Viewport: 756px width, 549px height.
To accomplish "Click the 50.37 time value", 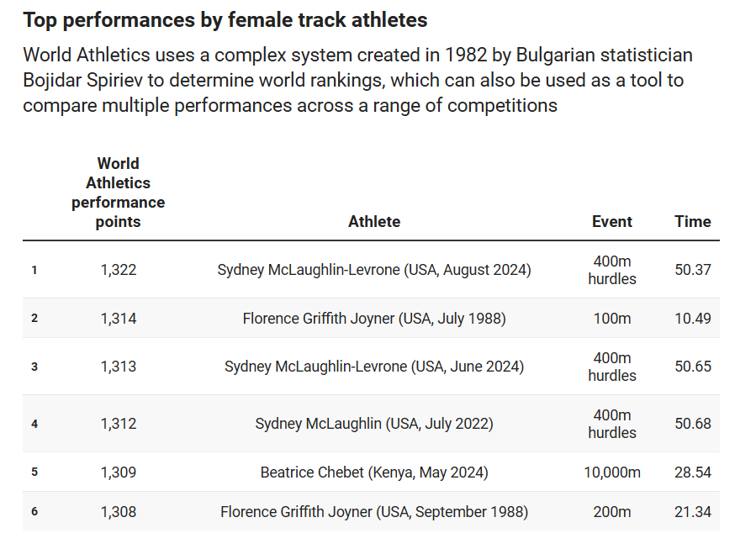I will click(x=692, y=270).
